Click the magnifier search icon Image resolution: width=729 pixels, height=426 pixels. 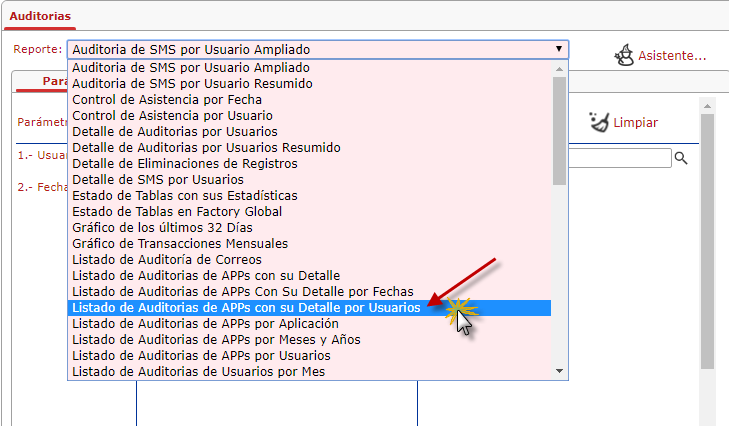pos(681,158)
